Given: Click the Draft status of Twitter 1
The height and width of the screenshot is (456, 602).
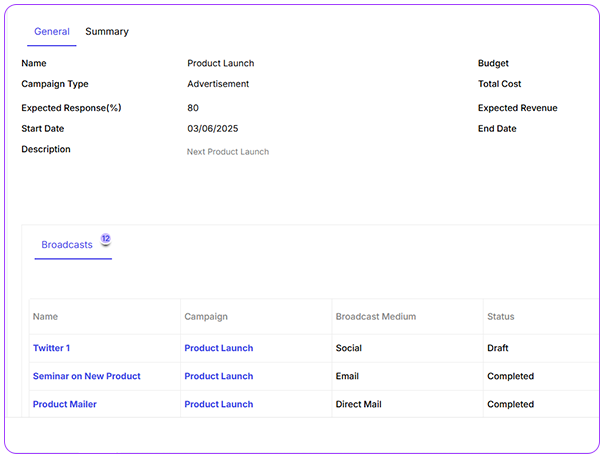Looking at the screenshot, I should pos(498,348).
